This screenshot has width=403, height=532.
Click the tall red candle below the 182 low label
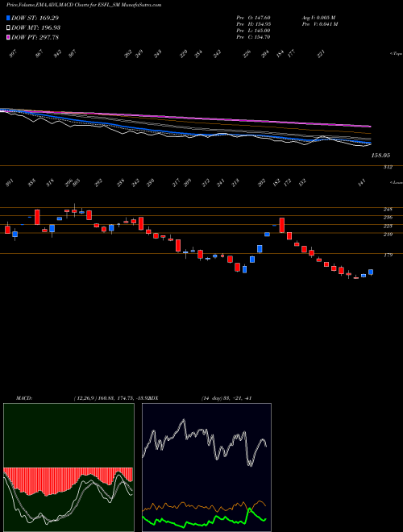(x=281, y=225)
